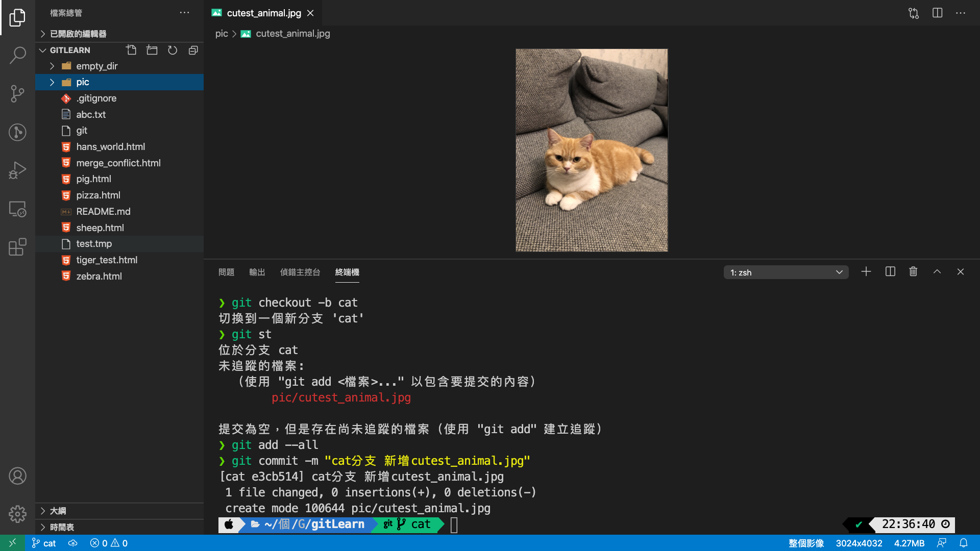Click the feedback icon in status bar
Screen dimensions: 980x551
942,543
